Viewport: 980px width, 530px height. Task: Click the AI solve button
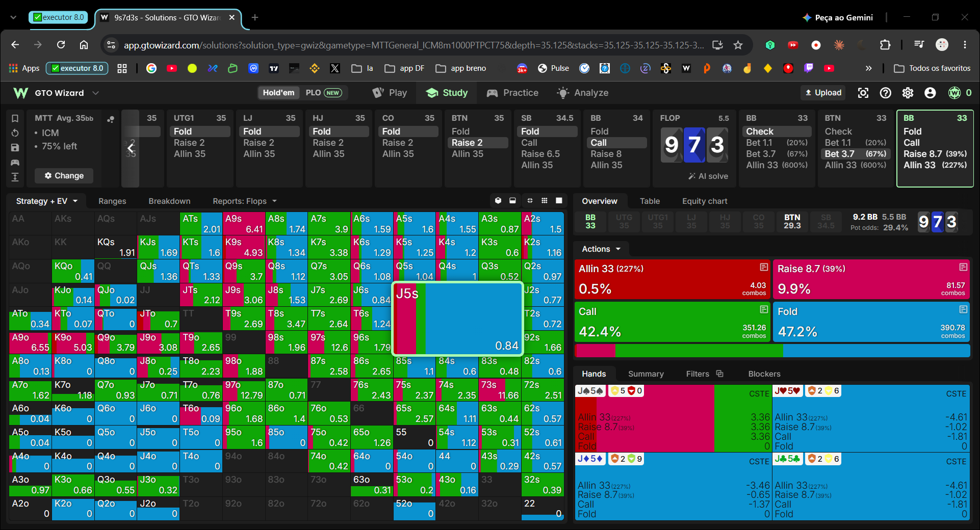point(708,176)
